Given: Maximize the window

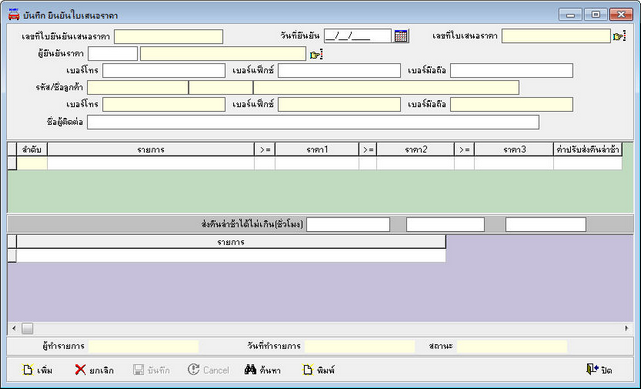Looking at the screenshot, I should point(596,15).
